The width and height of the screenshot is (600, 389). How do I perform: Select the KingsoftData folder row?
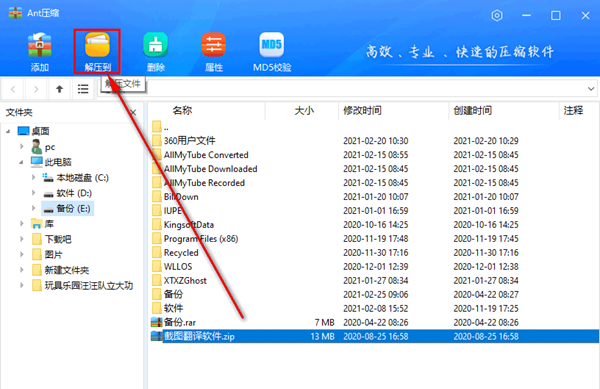tap(373, 225)
